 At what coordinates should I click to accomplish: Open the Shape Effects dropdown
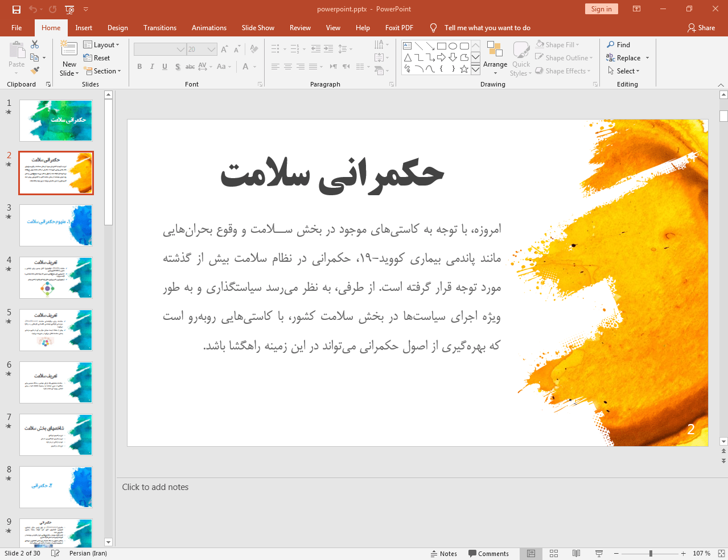pos(563,71)
